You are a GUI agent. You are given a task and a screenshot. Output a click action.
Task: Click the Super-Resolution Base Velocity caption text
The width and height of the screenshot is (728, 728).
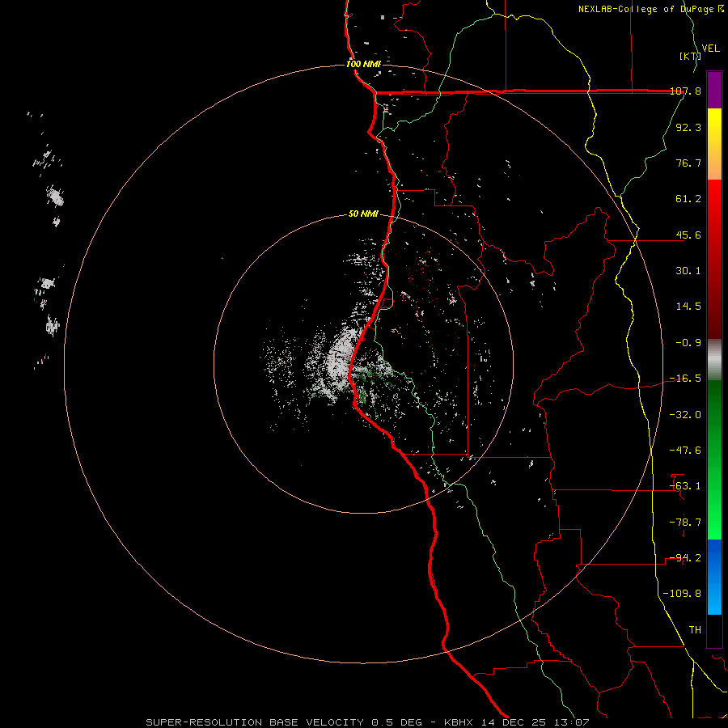[367, 722]
